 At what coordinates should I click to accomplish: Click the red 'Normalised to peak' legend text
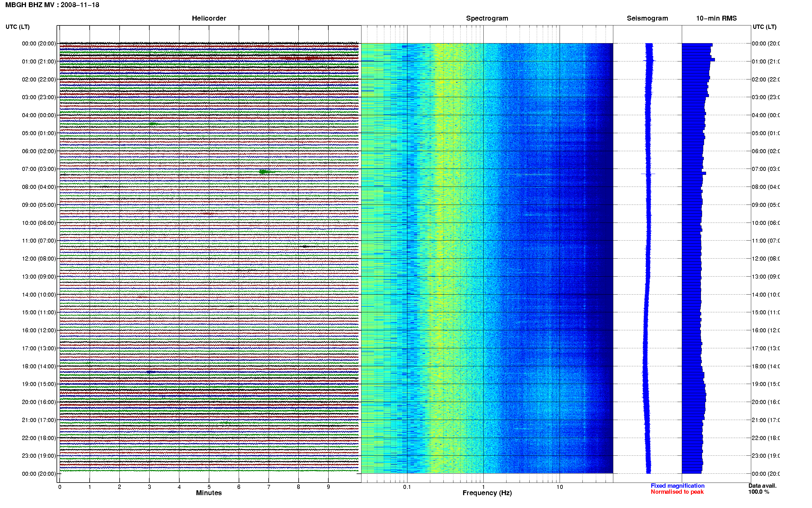(x=677, y=492)
